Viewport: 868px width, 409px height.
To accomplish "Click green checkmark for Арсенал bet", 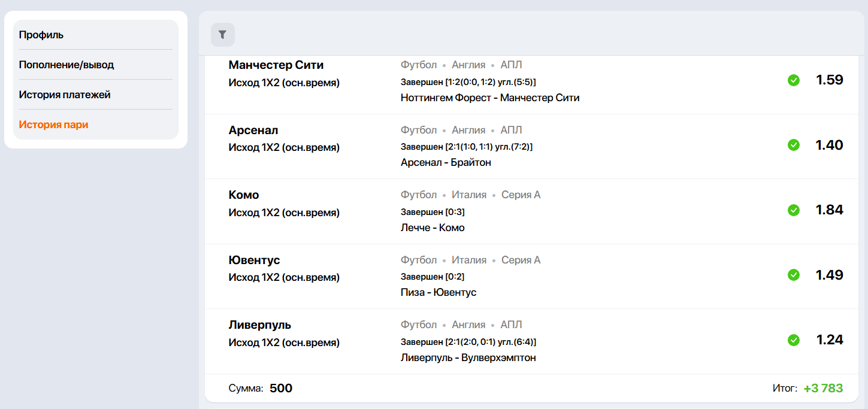I will [x=794, y=145].
